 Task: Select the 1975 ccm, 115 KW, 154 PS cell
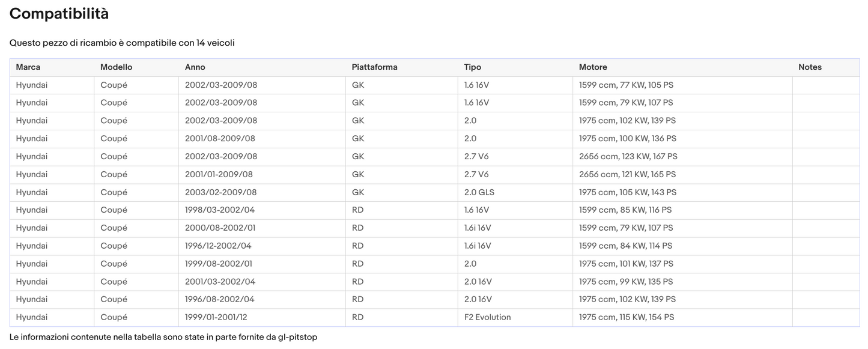point(627,317)
